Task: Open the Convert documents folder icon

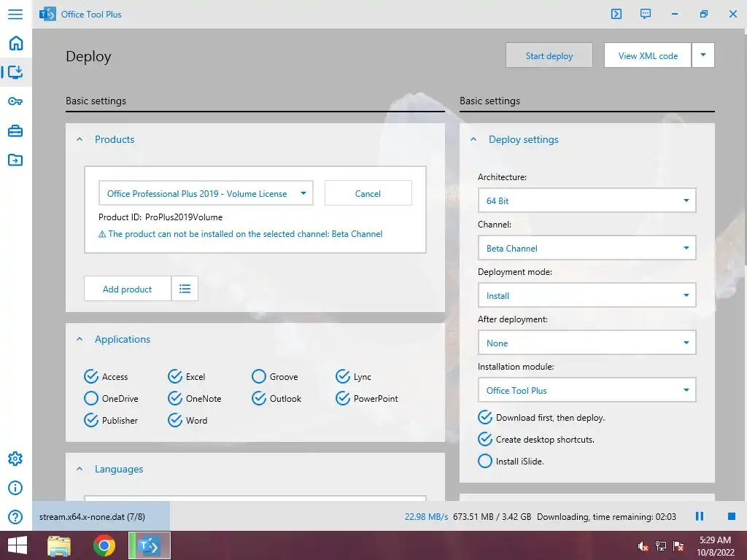Action: tap(16, 160)
